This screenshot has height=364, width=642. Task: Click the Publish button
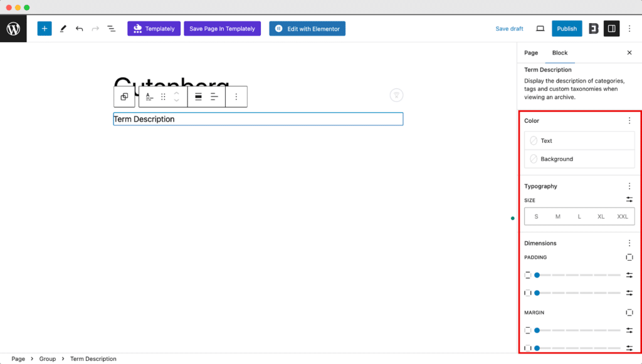click(x=567, y=29)
